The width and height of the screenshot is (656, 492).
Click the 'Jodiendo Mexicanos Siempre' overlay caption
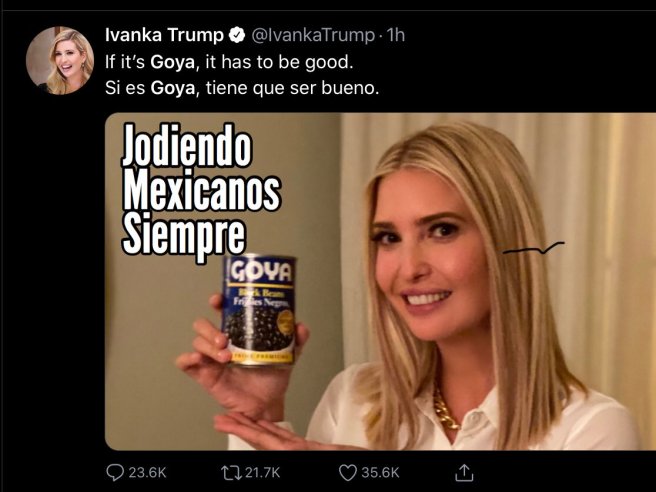tap(200, 189)
